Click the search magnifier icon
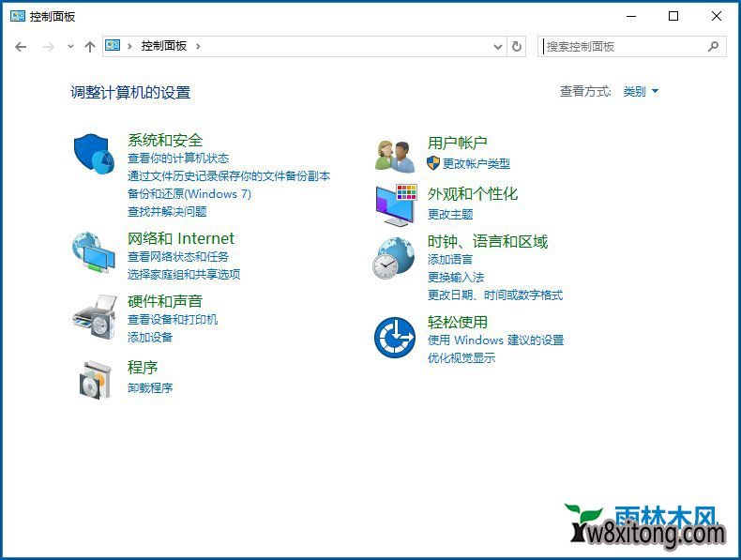The height and width of the screenshot is (560, 741). pyautogui.click(x=713, y=46)
